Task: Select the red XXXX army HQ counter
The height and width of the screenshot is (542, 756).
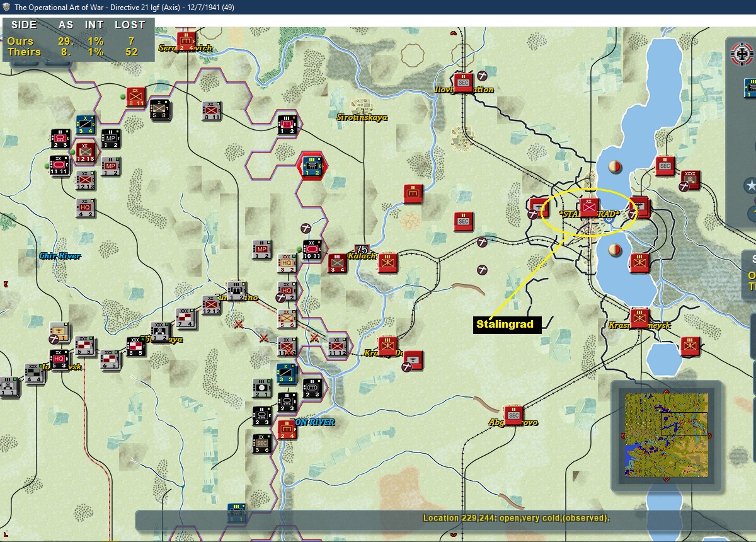Action: [690, 180]
